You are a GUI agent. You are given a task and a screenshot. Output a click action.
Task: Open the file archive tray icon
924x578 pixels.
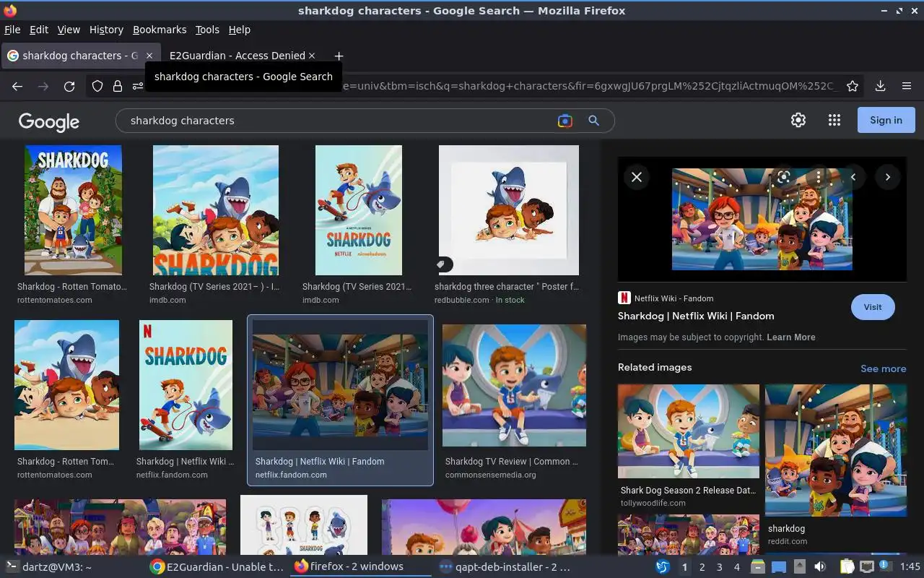757,567
